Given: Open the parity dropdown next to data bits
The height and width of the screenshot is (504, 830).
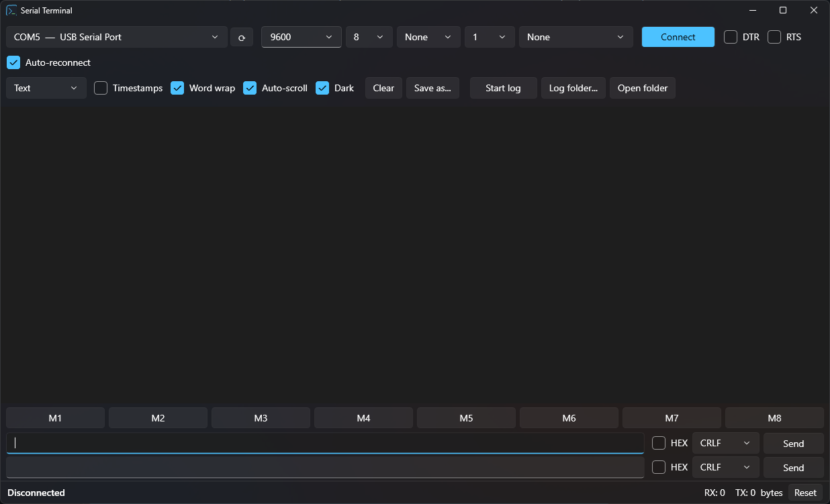Looking at the screenshot, I should [428, 37].
